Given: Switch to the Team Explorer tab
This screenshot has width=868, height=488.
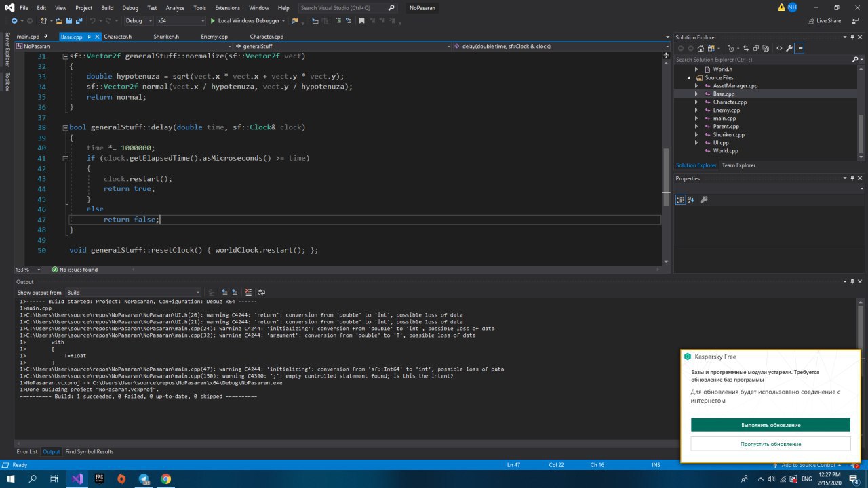Looking at the screenshot, I should (x=738, y=165).
